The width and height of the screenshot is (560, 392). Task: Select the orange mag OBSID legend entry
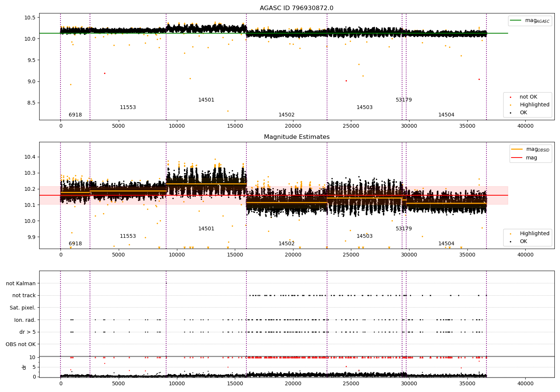(x=531, y=149)
